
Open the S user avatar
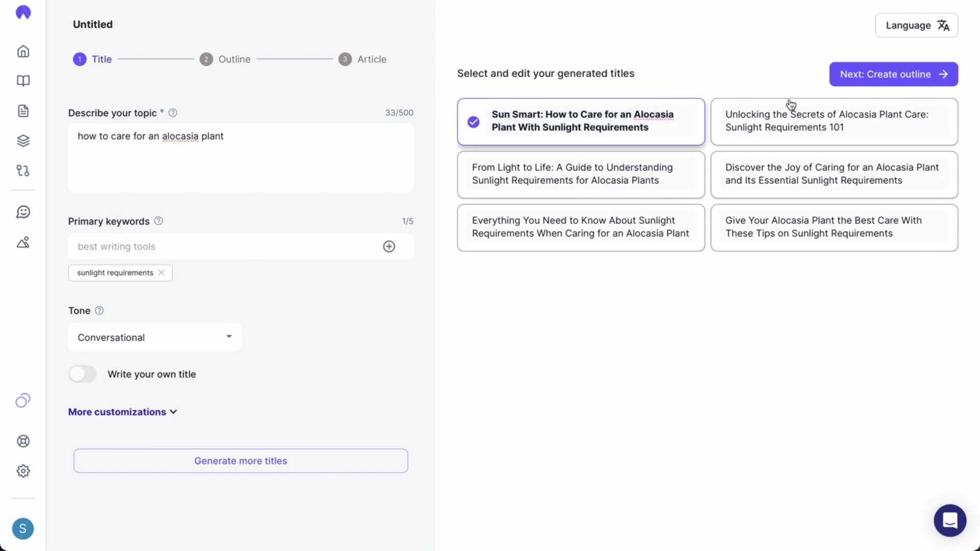click(23, 529)
